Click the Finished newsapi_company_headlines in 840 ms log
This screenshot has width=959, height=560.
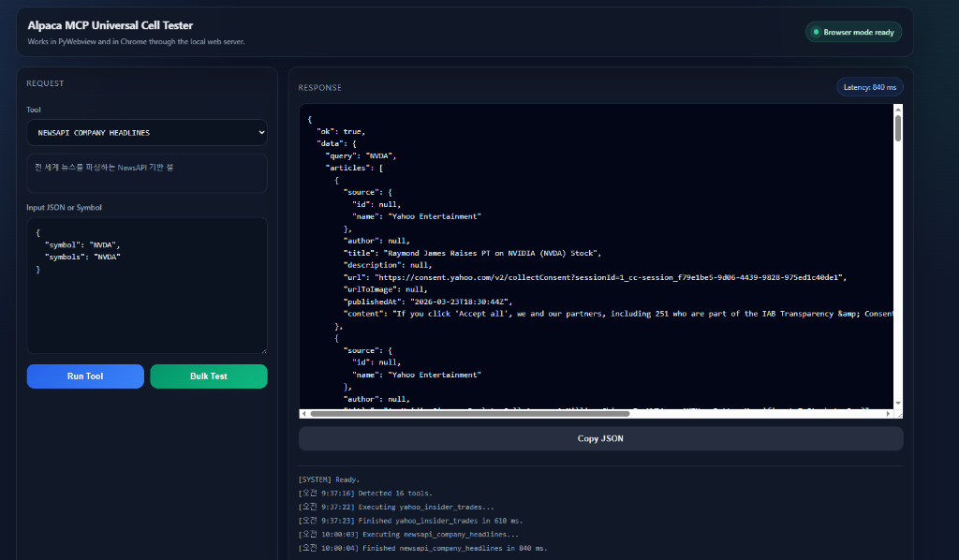422,549
